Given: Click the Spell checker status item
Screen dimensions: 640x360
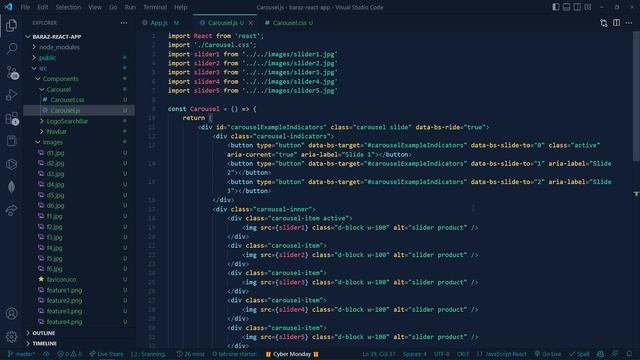Looking at the screenshot, I should (x=580, y=354).
